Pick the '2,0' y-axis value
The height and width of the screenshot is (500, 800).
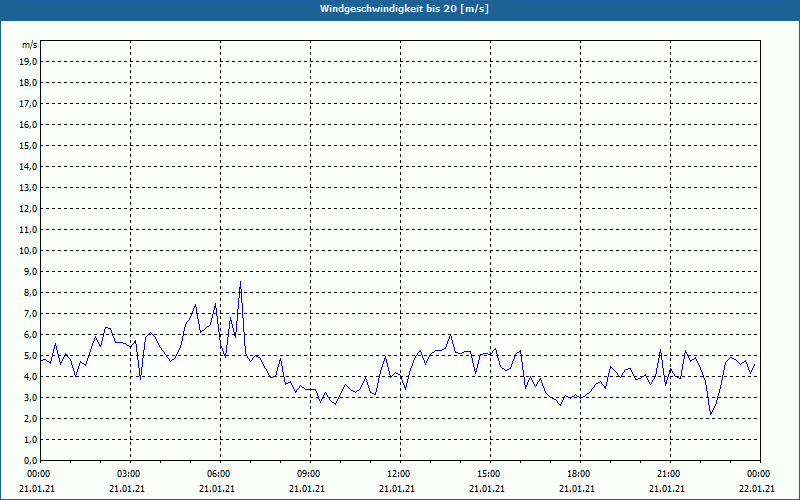(x=31, y=418)
